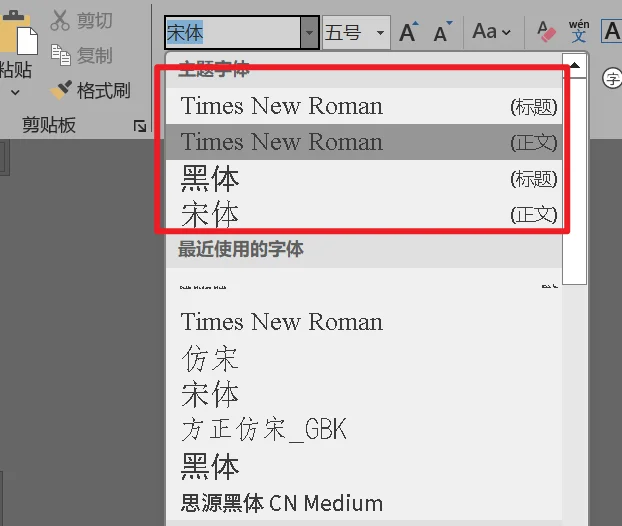Open the Clipboard (剪贴板) dialog launcher
The width and height of the screenshot is (622, 526).
point(140,126)
